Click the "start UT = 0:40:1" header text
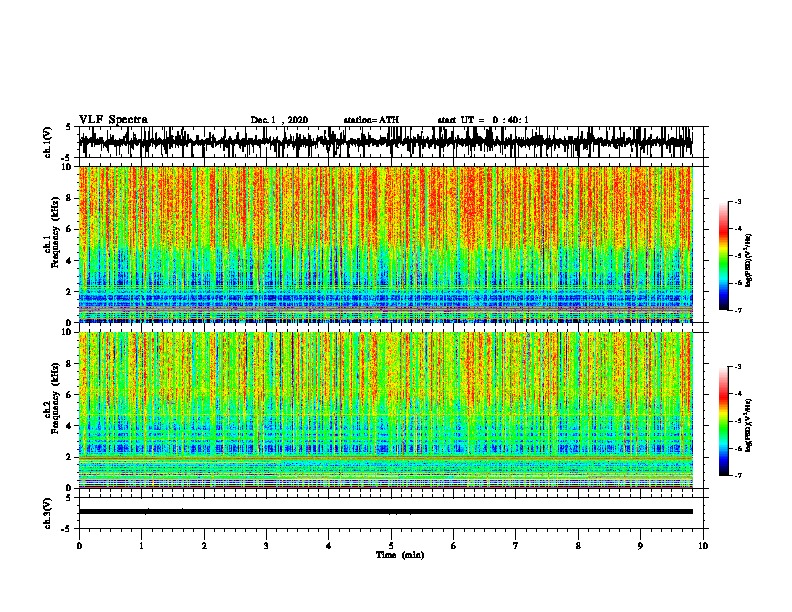Screen dimensions: 792x612 pyautogui.click(x=483, y=120)
